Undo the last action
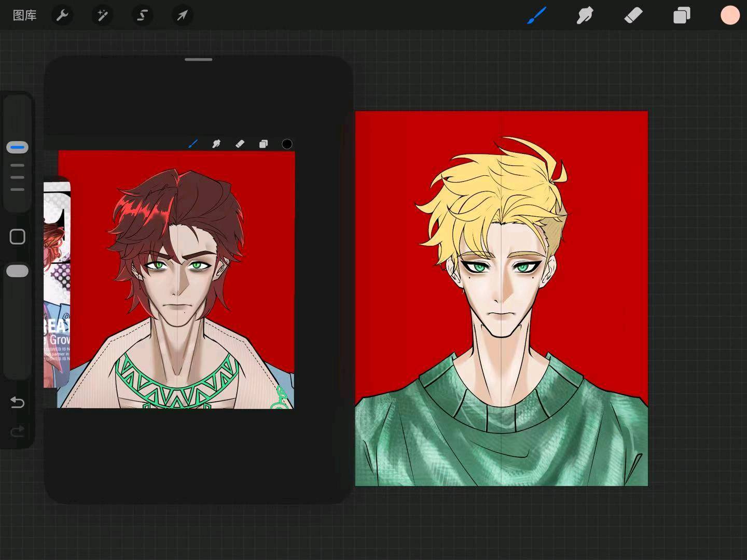Screen dimensions: 747x560 click(x=18, y=402)
